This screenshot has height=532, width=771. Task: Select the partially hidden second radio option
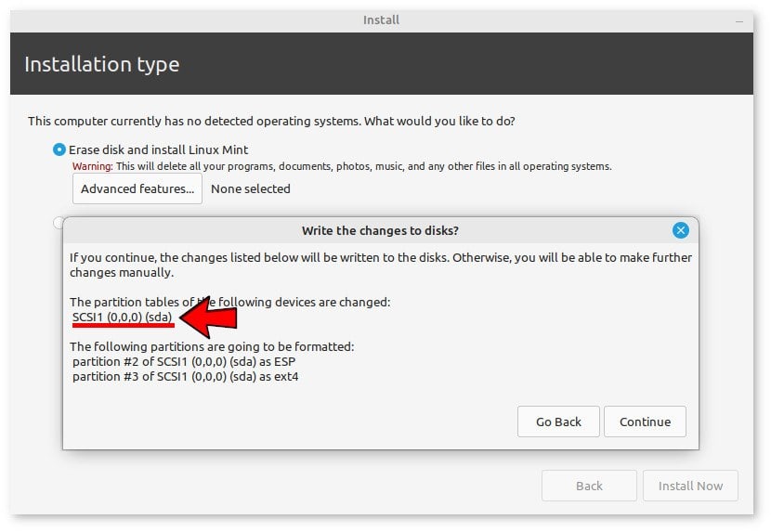point(58,223)
